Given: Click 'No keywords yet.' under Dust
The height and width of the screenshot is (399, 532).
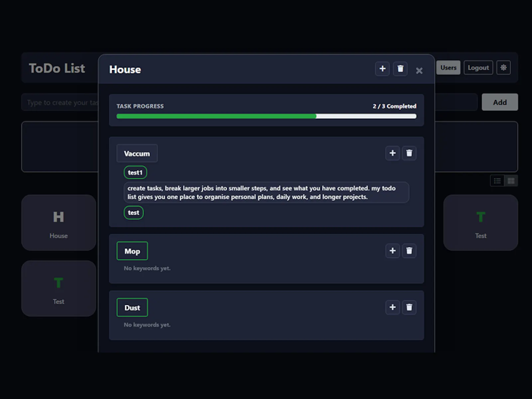Looking at the screenshot, I should click(x=147, y=325).
